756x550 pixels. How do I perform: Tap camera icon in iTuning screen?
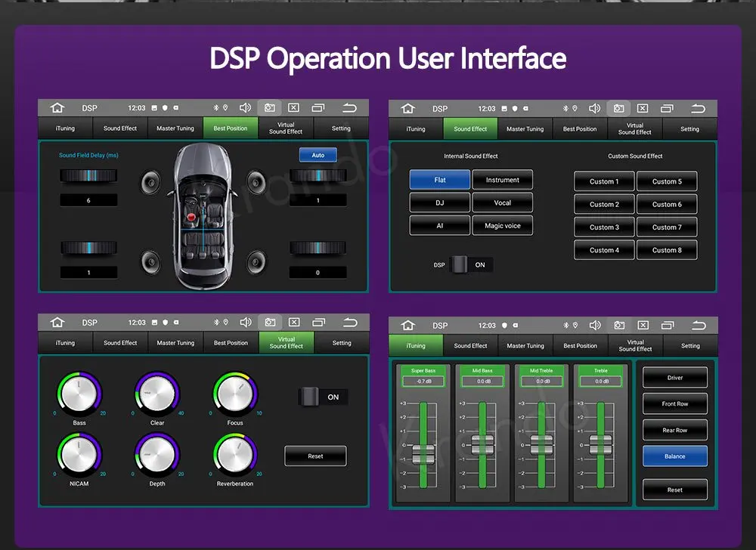[x=619, y=325]
